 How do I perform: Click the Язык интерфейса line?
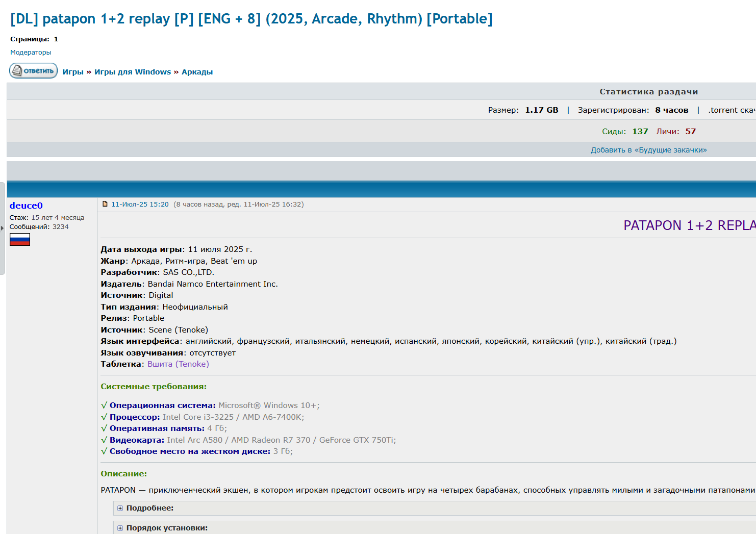click(389, 341)
